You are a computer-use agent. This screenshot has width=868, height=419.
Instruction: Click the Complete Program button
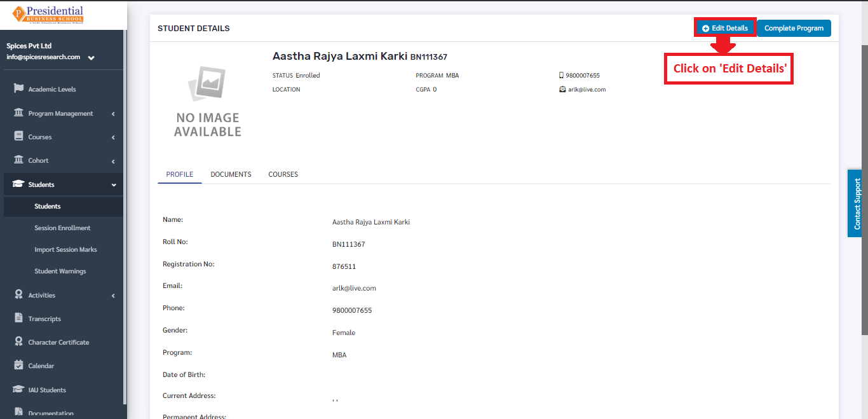click(794, 28)
